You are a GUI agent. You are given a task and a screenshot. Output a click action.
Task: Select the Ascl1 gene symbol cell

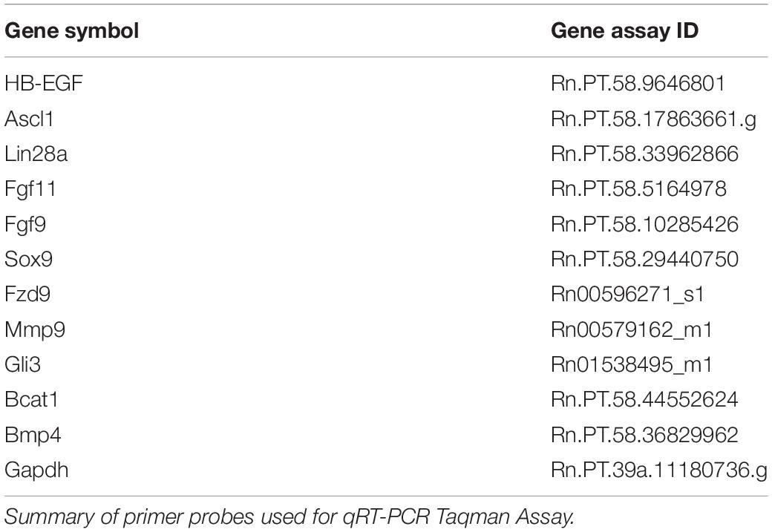pos(29,119)
